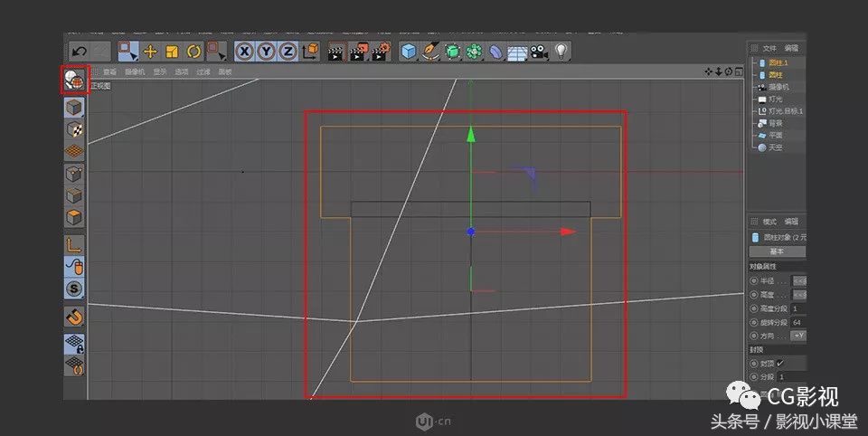Click the 基本 tab button
This screenshot has width=868, height=436.
pos(778,251)
